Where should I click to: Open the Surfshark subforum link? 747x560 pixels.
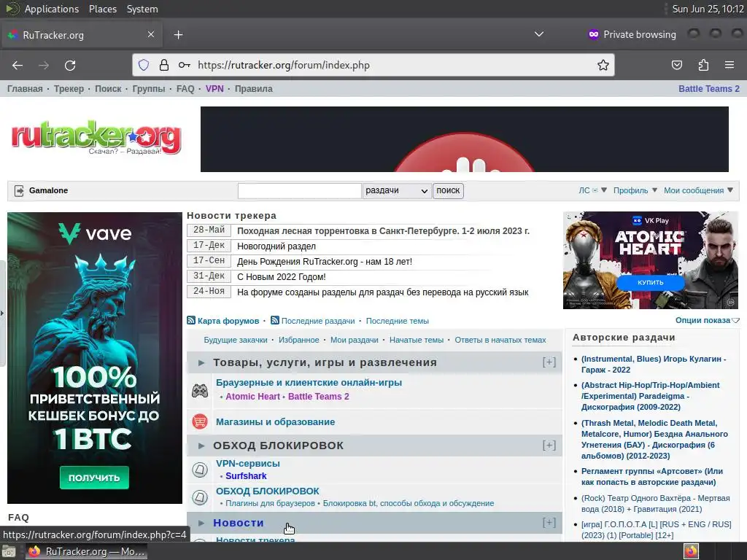(x=246, y=475)
